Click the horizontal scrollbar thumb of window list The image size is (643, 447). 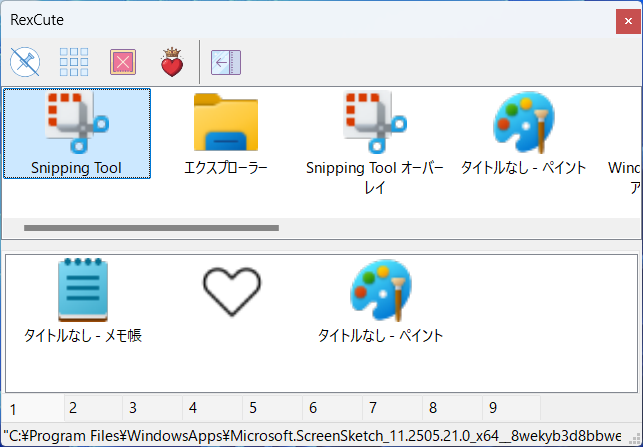pos(151,228)
